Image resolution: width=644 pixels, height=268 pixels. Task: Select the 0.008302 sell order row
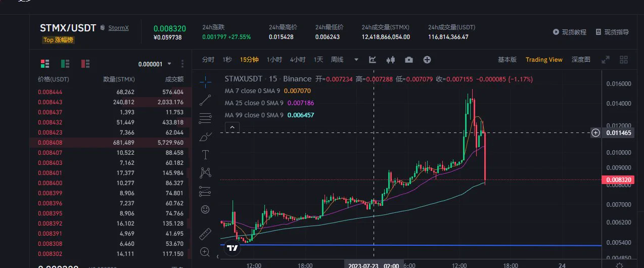pyautogui.click(x=111, y=254)
